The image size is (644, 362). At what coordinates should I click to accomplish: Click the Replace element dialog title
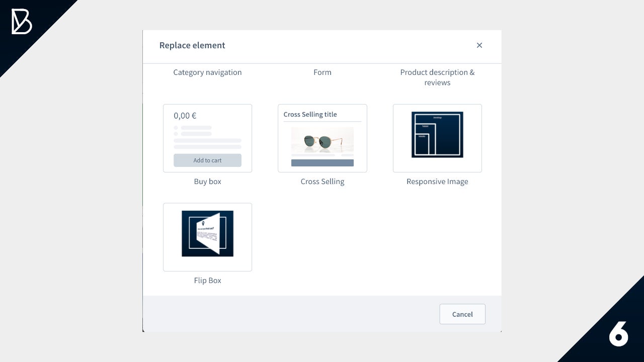(192, 45)
